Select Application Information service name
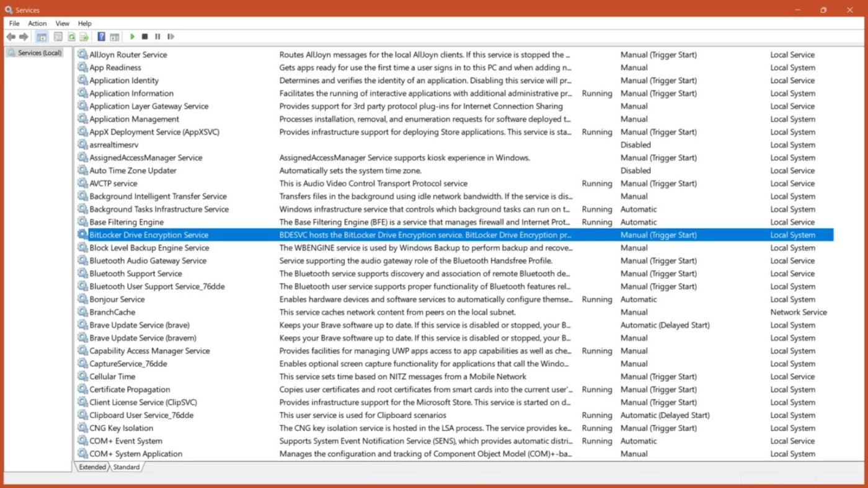 click(x=131, y=94)
